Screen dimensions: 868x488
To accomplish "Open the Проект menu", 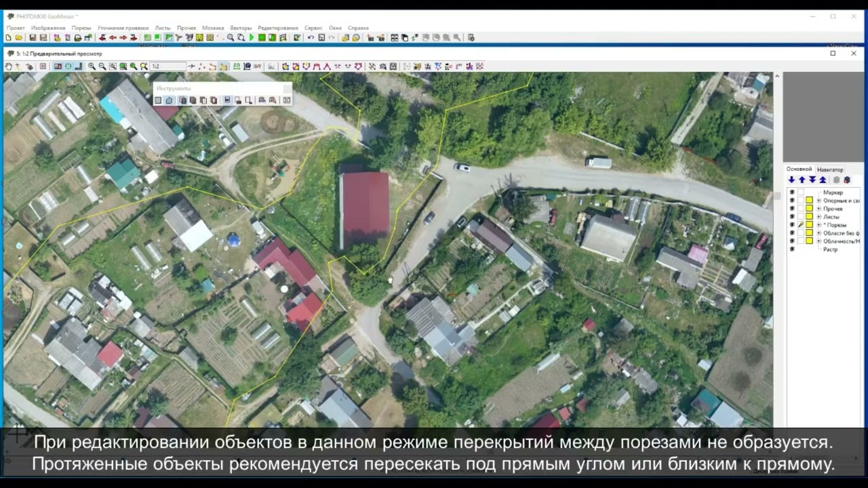I will (x=16, y=28).
